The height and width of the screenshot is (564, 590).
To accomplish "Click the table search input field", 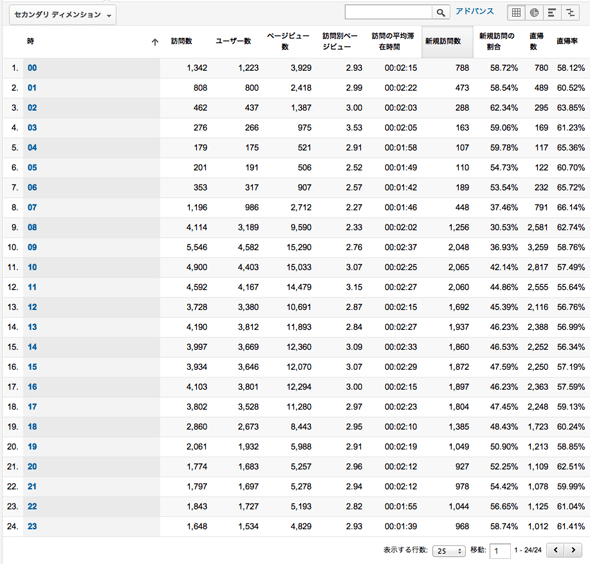I will [388, 12].
